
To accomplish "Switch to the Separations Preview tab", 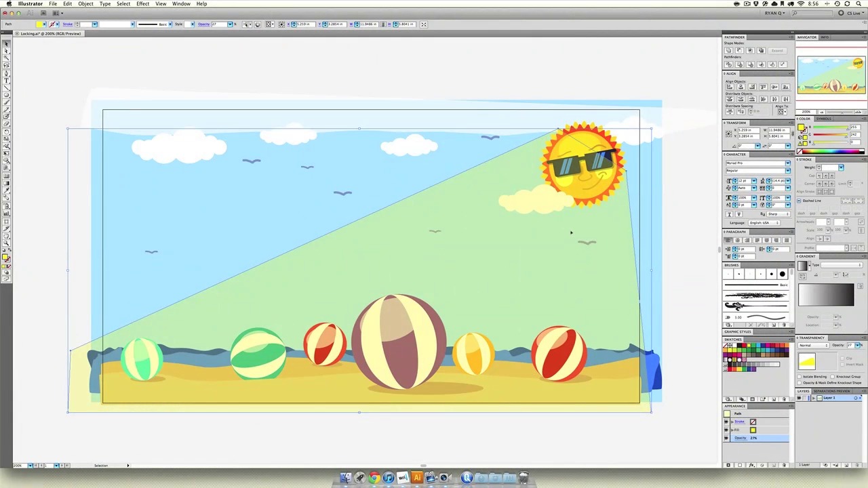I will click(x=832, y=391).
